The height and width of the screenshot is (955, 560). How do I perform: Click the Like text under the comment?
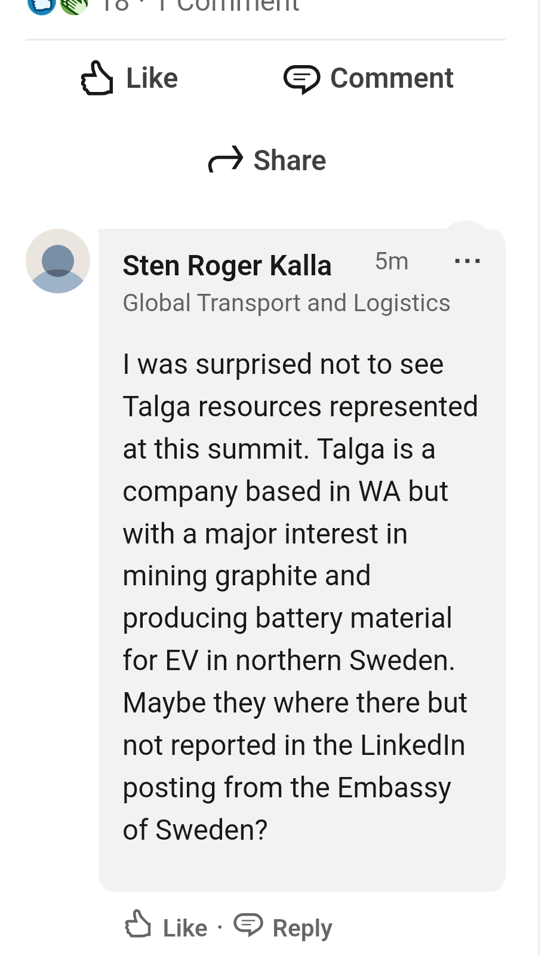185,928
